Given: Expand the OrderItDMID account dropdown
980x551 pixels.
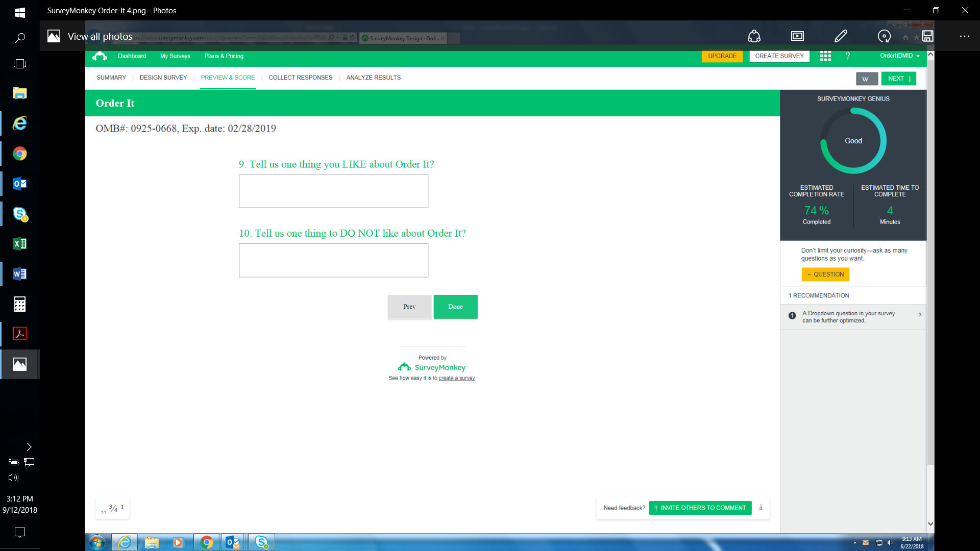Looking at the screenshot, I should click(x=899, y=56).
